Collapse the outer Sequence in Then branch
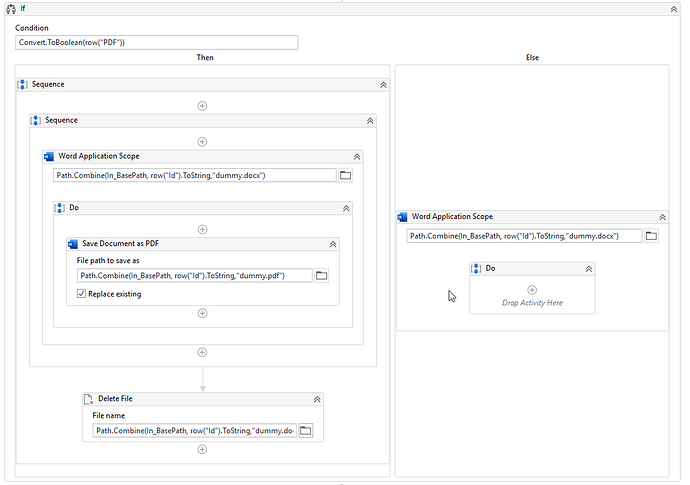 [x=383, y=85]
